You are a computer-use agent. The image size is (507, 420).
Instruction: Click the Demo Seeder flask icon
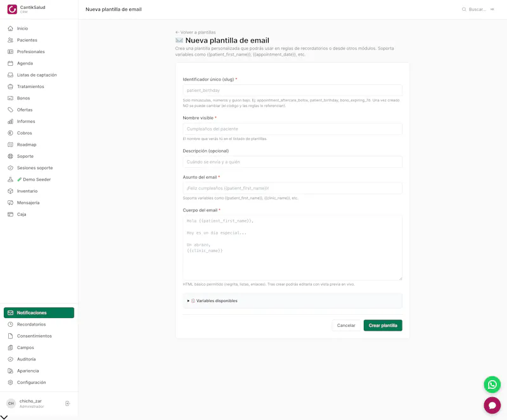click(x=10, y=179)
